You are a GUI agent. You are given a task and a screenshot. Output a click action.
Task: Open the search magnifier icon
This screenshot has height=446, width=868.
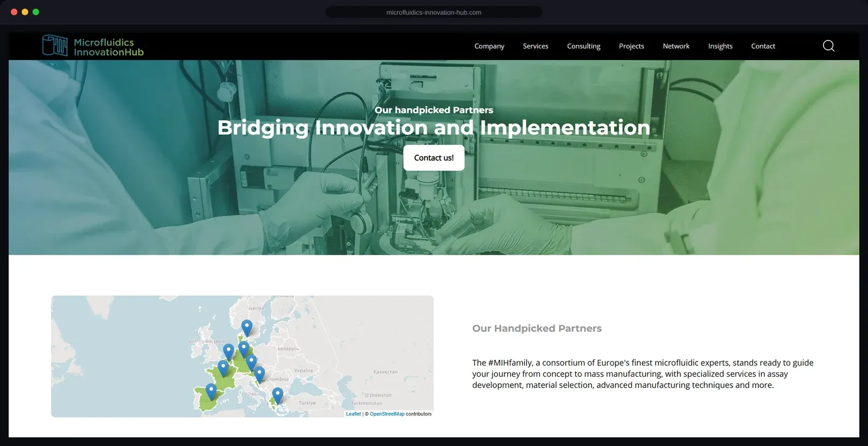(x=828, y=46)
